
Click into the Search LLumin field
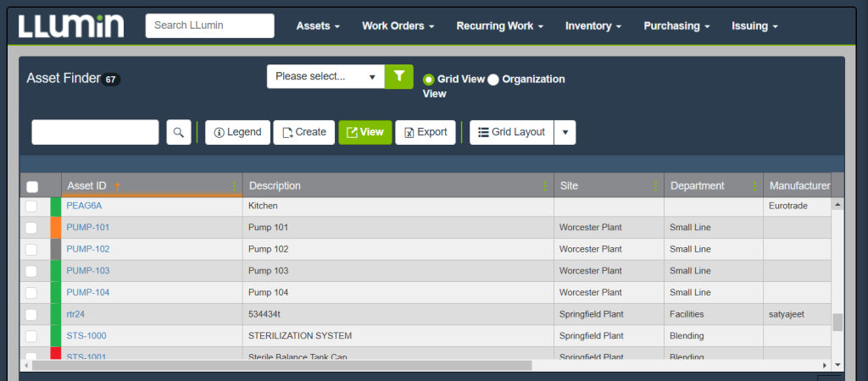point(209,25)
